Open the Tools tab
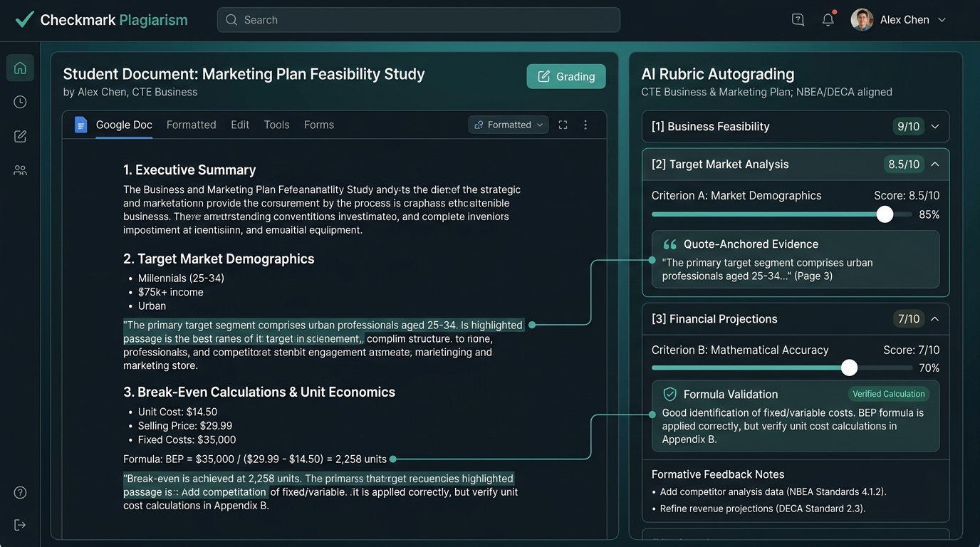 click(x=276, y=125)
